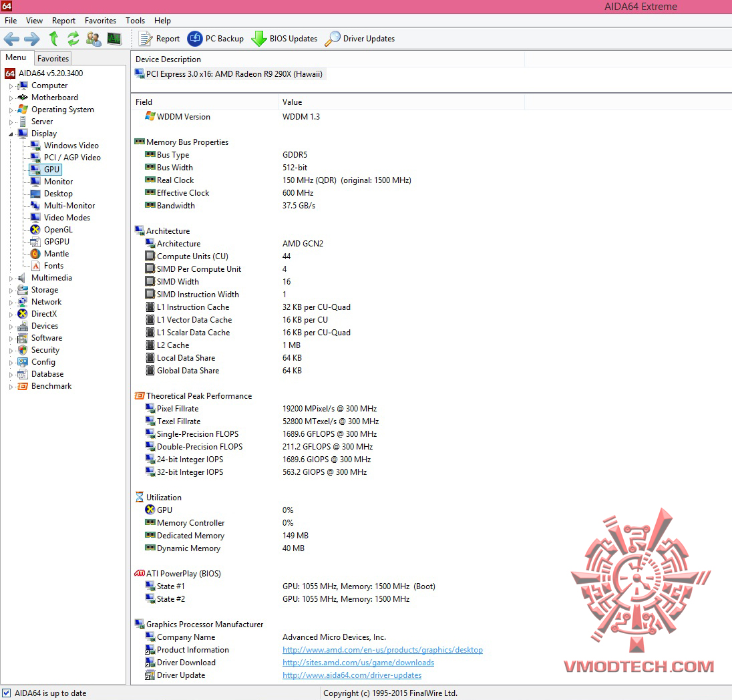Expand the Multimedia tree node
Viewport: 732px width, 700px height.
11,279
